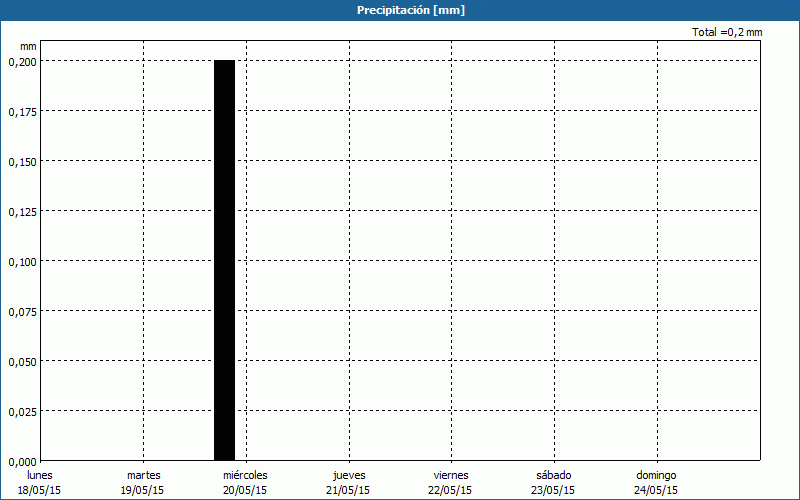Click the Total =0,2 mm label

click(x=727, y=33)
